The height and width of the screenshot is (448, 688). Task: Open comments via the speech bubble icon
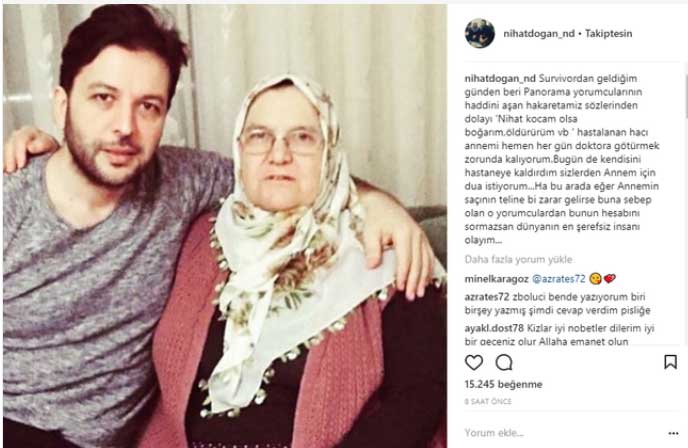pos(504,362)
